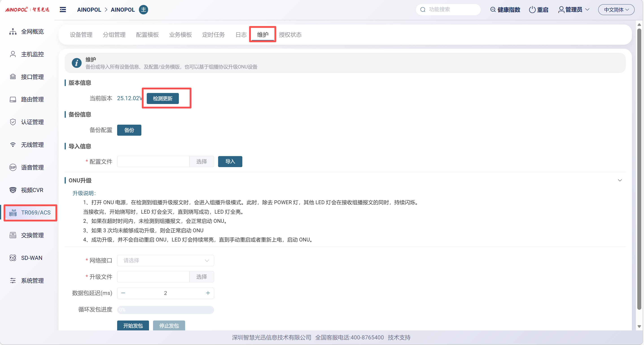
Task: Collapse the ONU升级 section chevron
Action: [620, 180]
